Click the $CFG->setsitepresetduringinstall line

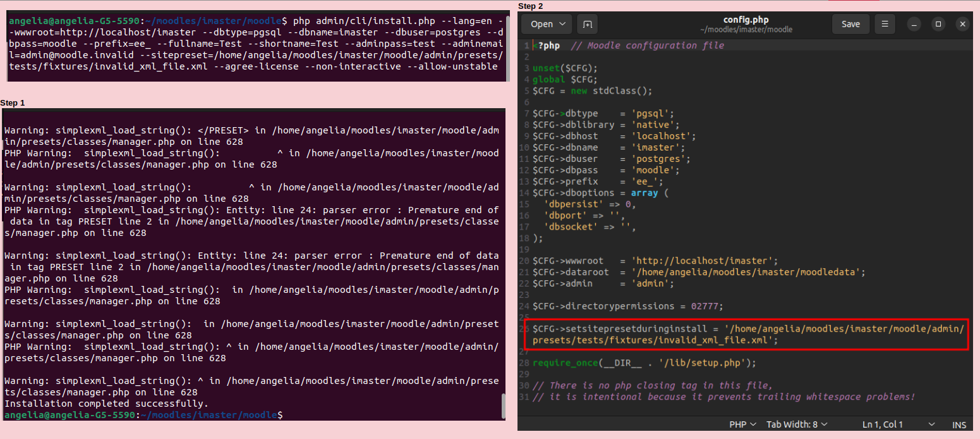(x=749, y=335)
